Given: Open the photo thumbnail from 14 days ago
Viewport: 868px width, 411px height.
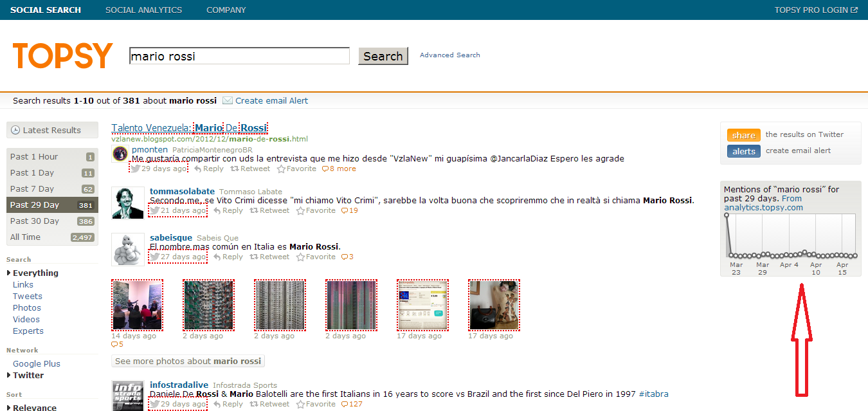Looking at the screenshot, I should coord(137,305).
